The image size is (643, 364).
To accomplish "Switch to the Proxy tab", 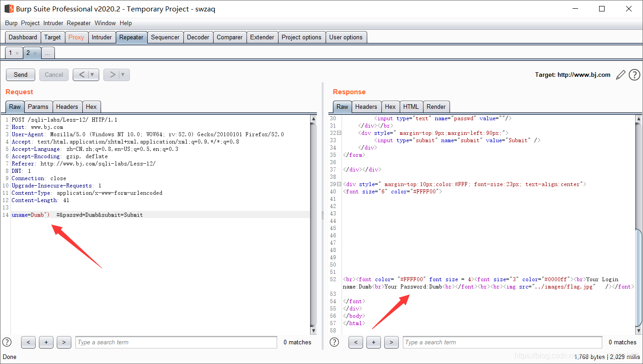I will 76,37.
